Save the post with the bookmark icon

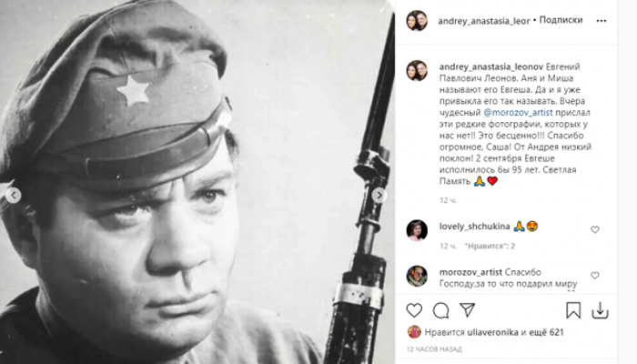click(x=573, y=310)
